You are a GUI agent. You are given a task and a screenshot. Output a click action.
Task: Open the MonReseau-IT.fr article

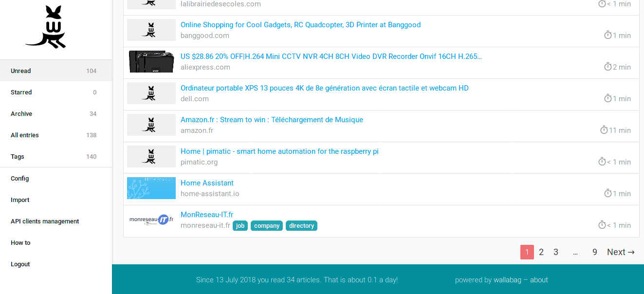coord(207,215)
